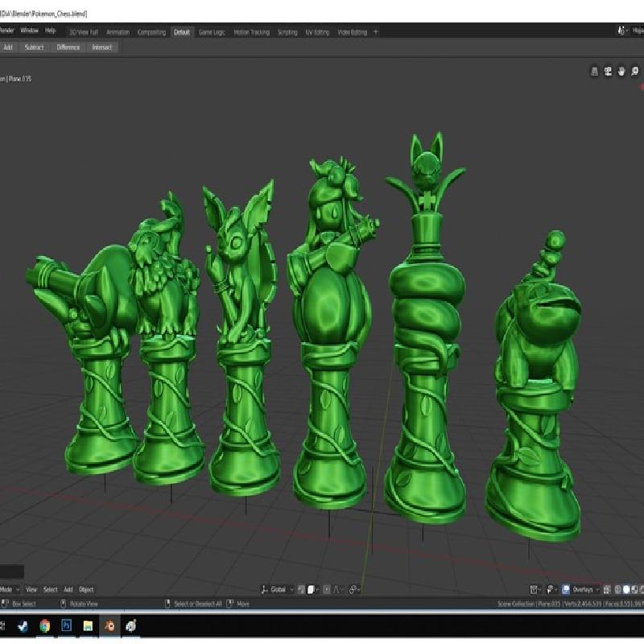644x644 pixels.
Task: Open the object type visibility dropdown
Action: 535,590
